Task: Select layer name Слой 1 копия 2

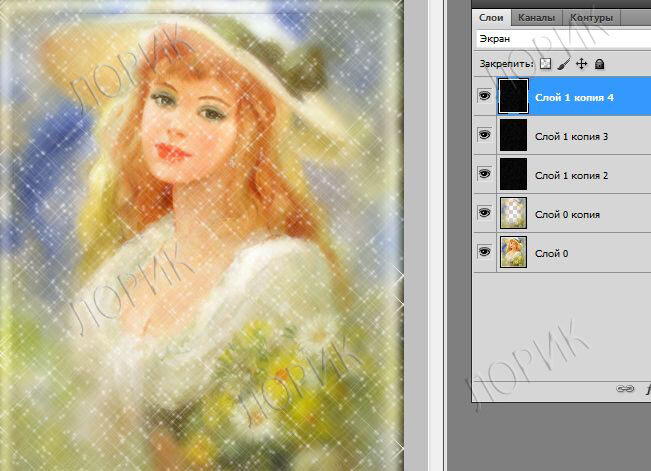Action: point(571,176)
